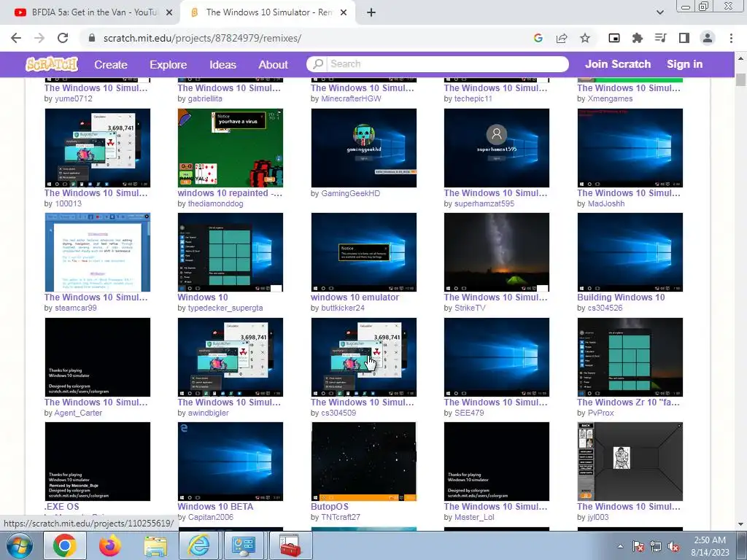This screenshot has height=560, width=747.
Task: Click the Google icon in address bar
Action: pos(538,38)
